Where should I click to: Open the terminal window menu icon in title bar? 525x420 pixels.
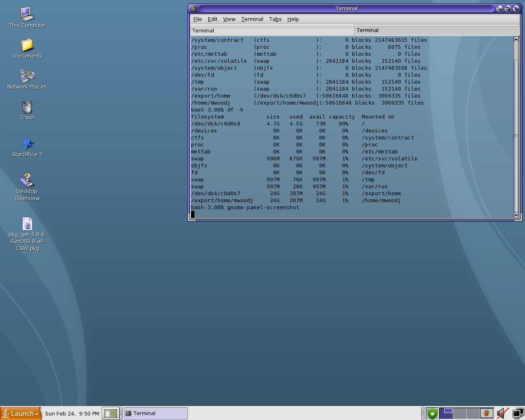point(194,9)
